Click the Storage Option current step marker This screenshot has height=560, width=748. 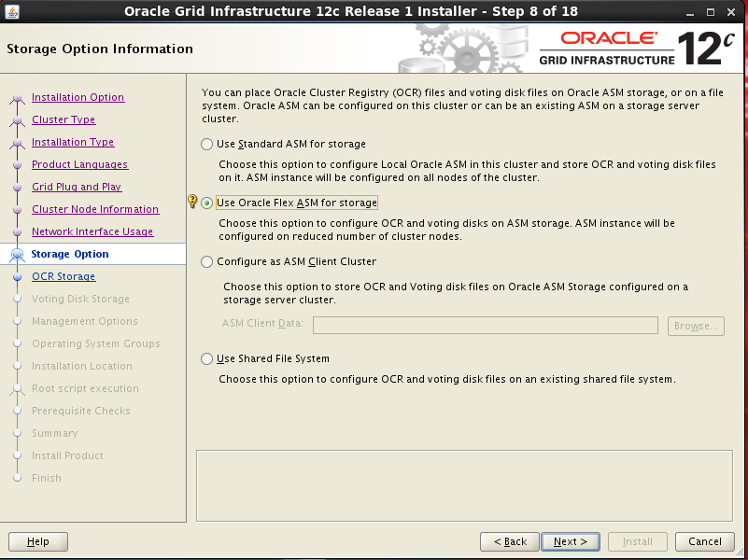(x=17, y=255)
